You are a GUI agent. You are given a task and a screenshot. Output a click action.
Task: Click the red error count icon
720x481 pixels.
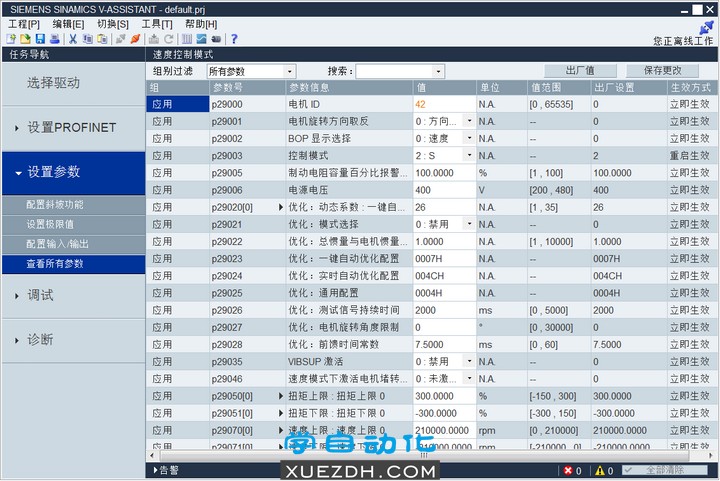(x=568, y=470)
